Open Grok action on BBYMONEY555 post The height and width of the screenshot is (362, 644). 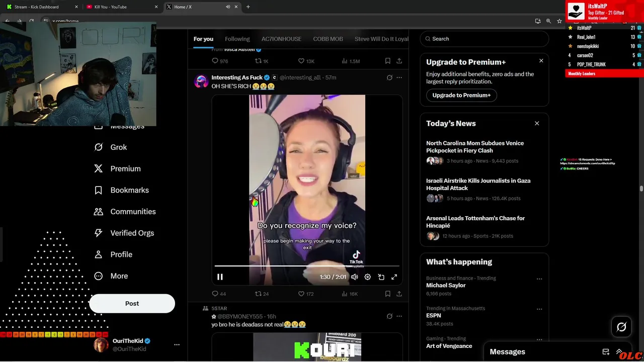389,316
